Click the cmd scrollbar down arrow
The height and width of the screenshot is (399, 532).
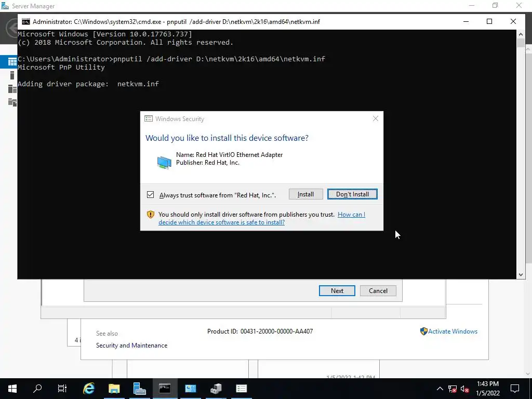[521, 275]
